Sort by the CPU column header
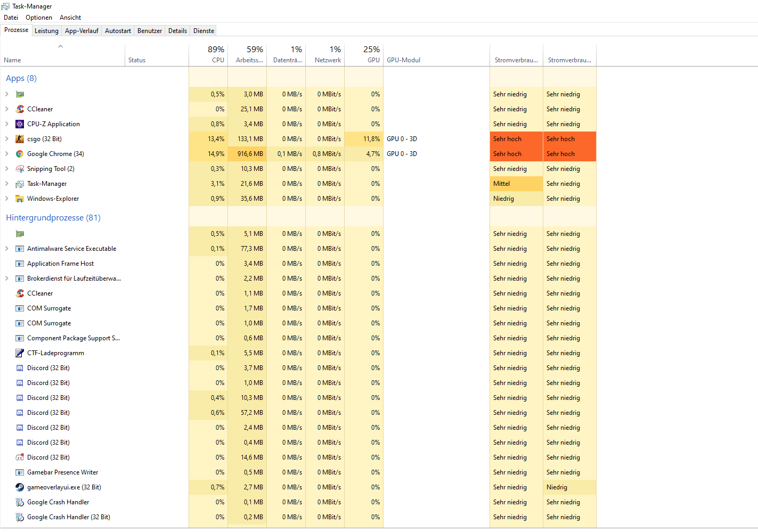 pyautogui.click(x=208, y=55)
